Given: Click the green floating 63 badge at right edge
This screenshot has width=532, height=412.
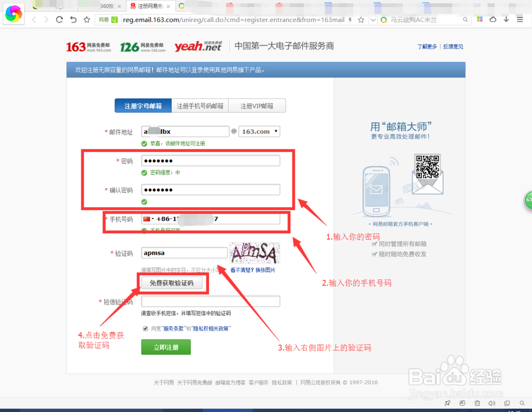Looking at the screenshot, I should [x=528, y=200].
